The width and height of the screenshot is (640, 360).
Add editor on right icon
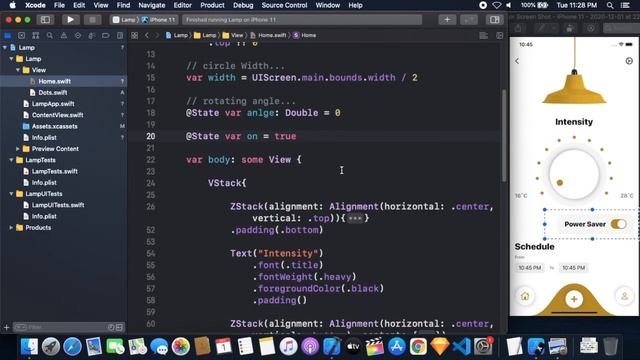pyautogui.click(x=499, y=36)
